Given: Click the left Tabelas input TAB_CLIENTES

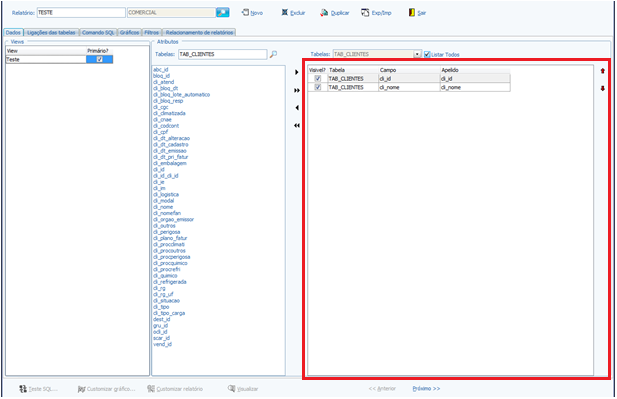Looking at the screenshot, I should tap(223, 54).
